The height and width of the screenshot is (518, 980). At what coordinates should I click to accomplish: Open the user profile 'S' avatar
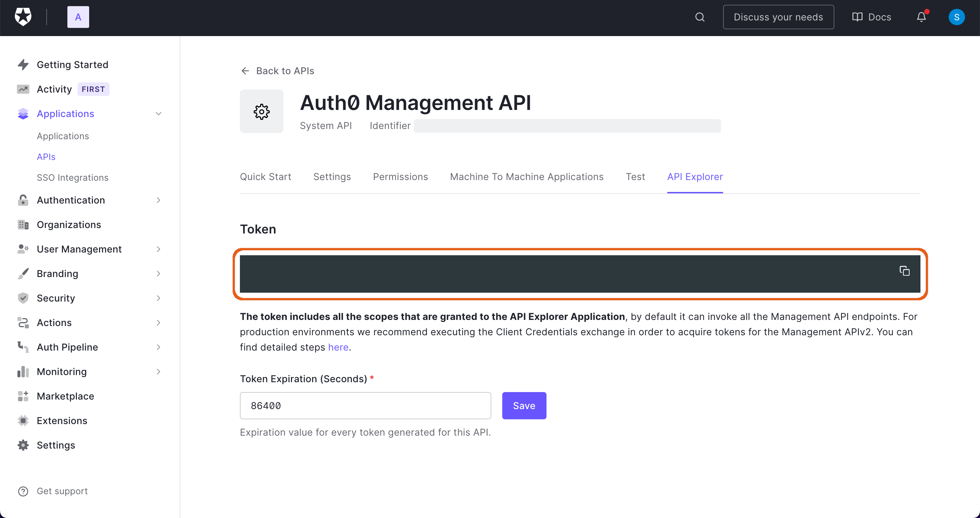[957, 17]
